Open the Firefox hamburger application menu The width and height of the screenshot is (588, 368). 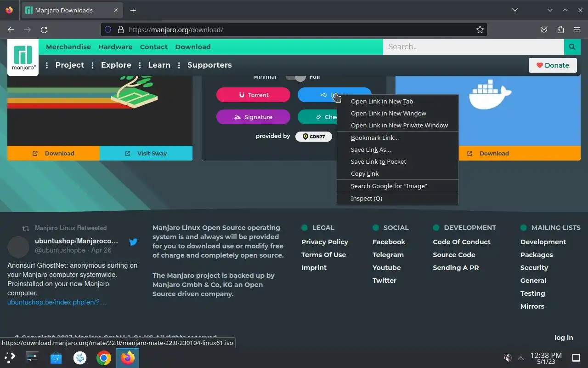tap(577, 29)
